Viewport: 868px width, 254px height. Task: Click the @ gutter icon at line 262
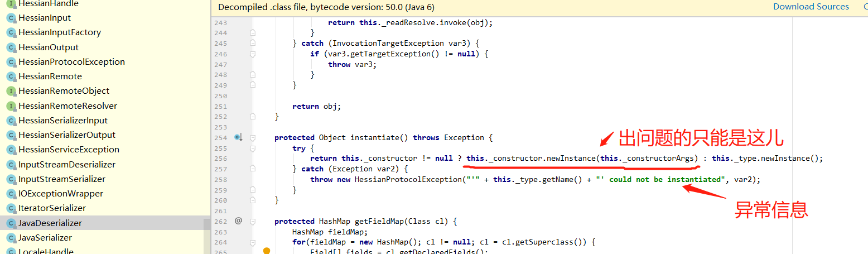coord(238,221)
